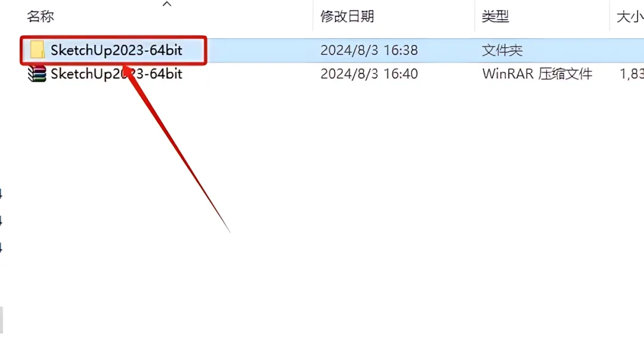Toggle the sort direction chevron above 名称
This screenshot has width=644, height=359.
(167, 4)
